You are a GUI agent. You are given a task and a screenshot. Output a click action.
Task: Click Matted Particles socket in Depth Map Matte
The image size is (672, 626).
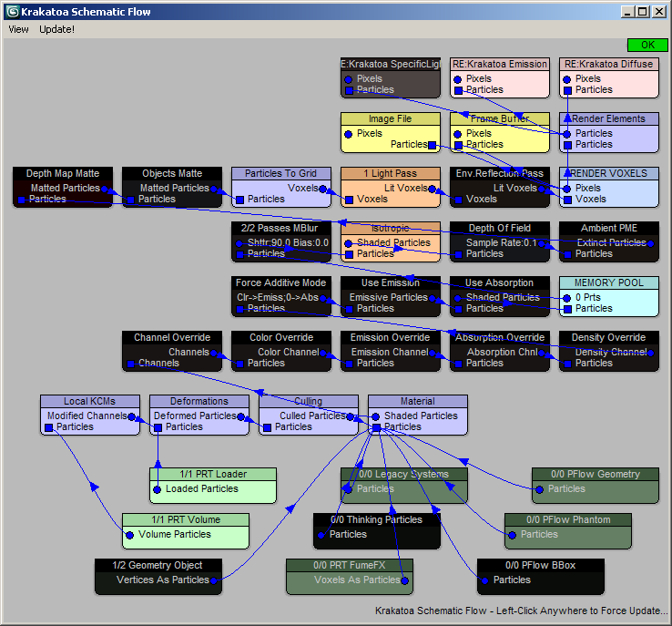(104, 189)
